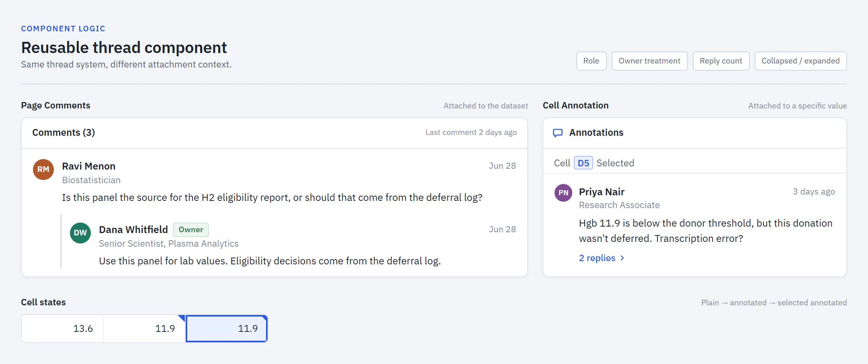Click the Annotations panel title
Screen dimensions: 868x364
tap(596, 133)
